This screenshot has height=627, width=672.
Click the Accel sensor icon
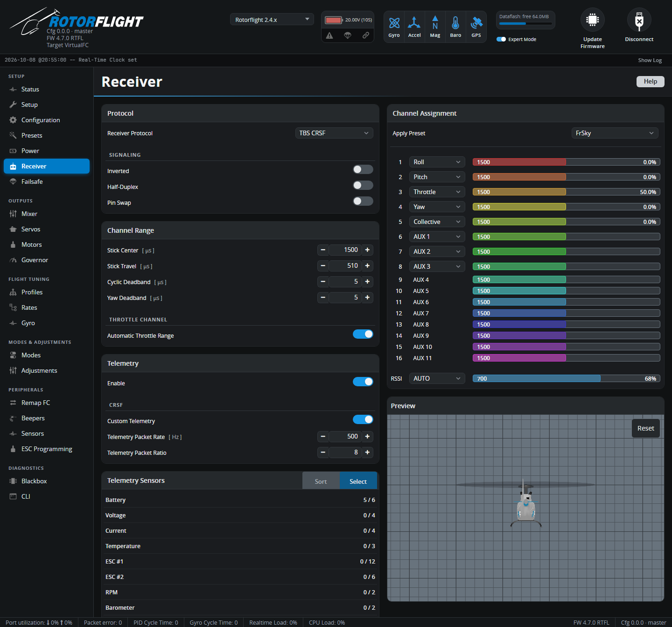click(x=414, y=23)
